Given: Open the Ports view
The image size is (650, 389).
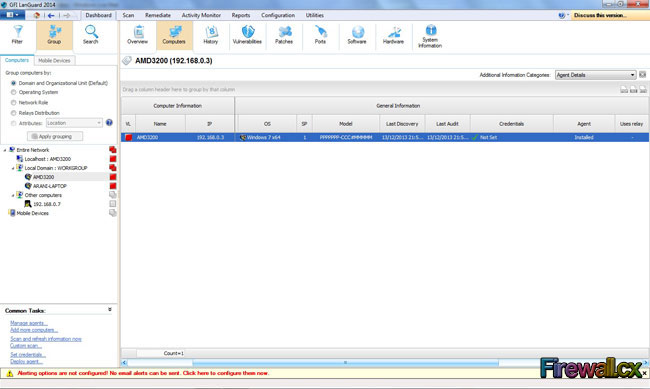Looking at the screenshot, I should pyautogui.click(x=320, y=35).
